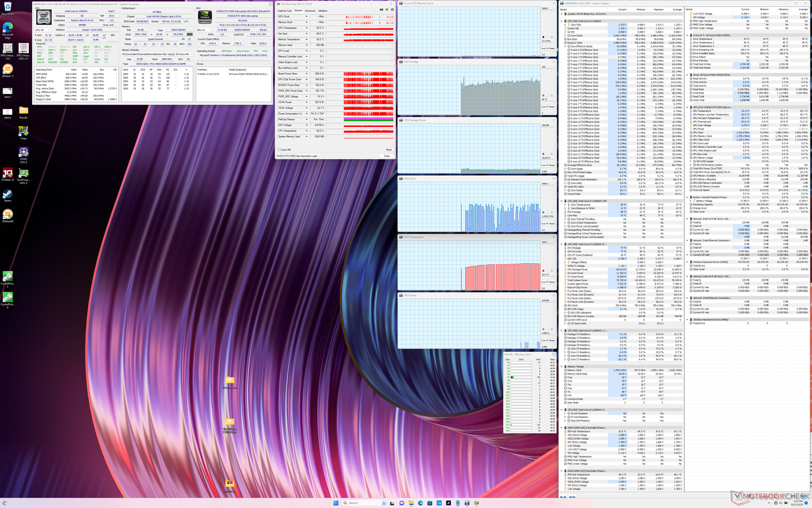Open the GPU Clock sensor dropdown in GPU-Z

click(307, 17)
